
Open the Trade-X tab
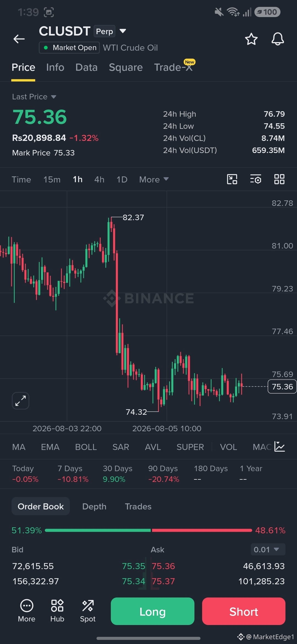173,67
